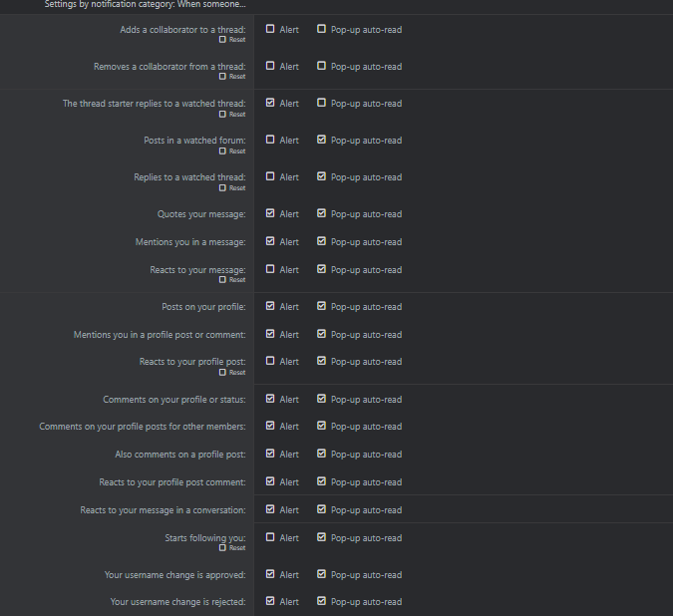The width and height of the screenshot is (673, 616).
Task: Uncheck Alert for username change approved
Action: (270, 574)
